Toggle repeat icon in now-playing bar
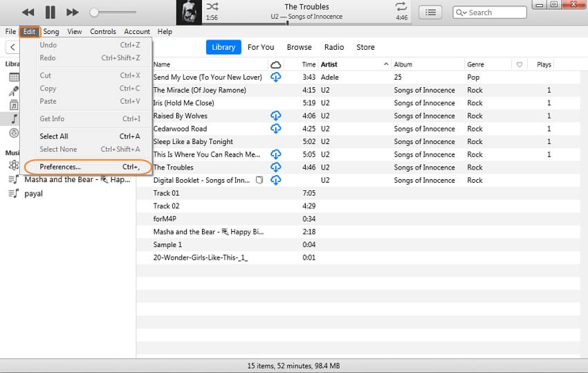This screenshot has width=588, height=373. 401,6
